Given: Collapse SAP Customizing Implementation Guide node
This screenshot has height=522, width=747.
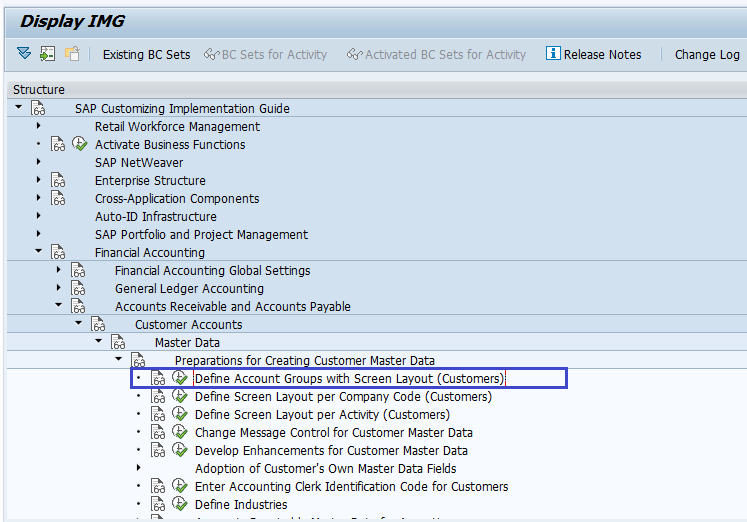Looking at the screenshot, I should coord(19,107).
